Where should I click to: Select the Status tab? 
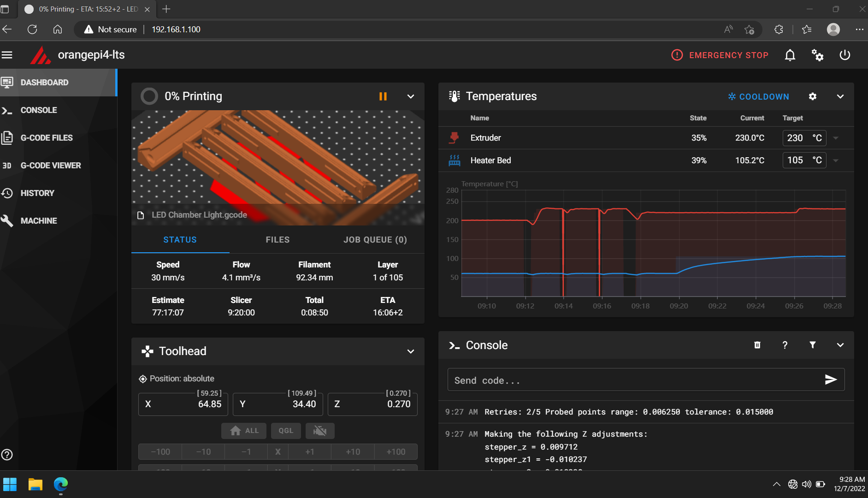pos(180,240)
